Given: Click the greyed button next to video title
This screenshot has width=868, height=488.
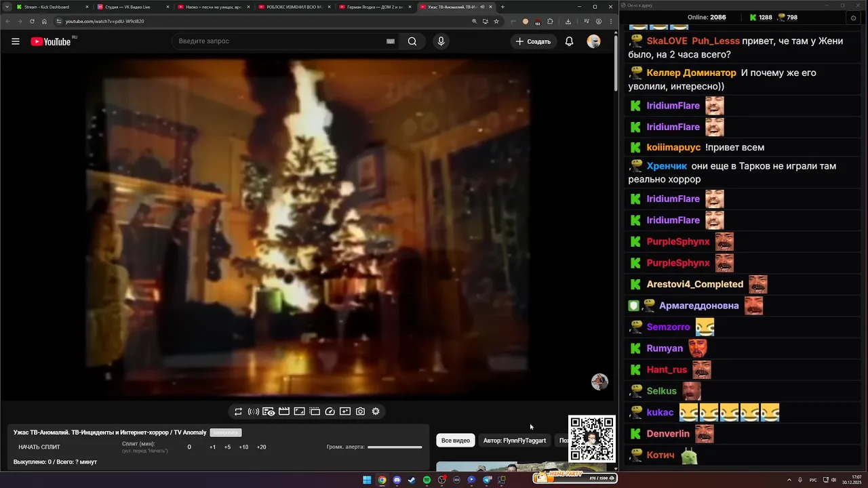Looking at the screenshot, I should (226, 432).
